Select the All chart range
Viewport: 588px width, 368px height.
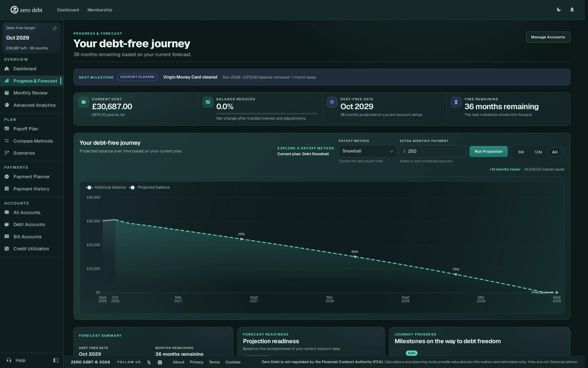point(555,152)
